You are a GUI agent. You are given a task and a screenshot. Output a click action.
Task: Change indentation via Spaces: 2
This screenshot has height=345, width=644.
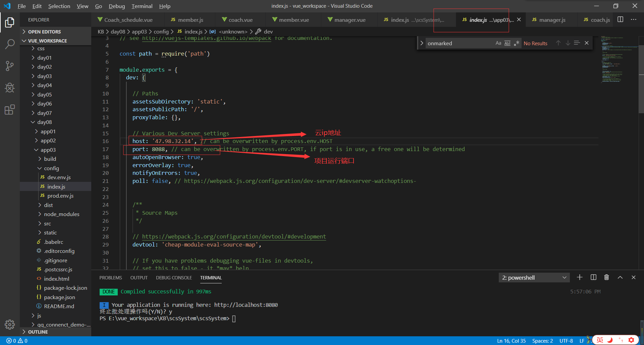coord(542,341)
